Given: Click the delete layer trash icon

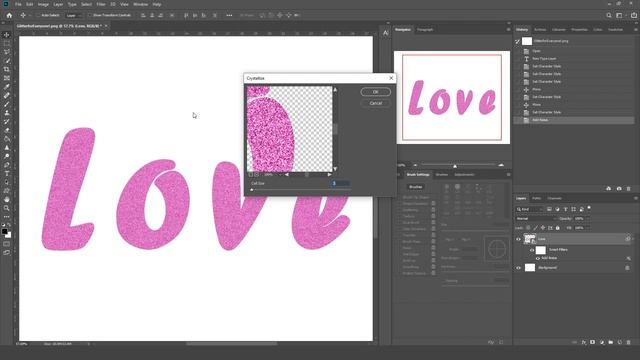Looking at the screenshot, I should [629, 342].
